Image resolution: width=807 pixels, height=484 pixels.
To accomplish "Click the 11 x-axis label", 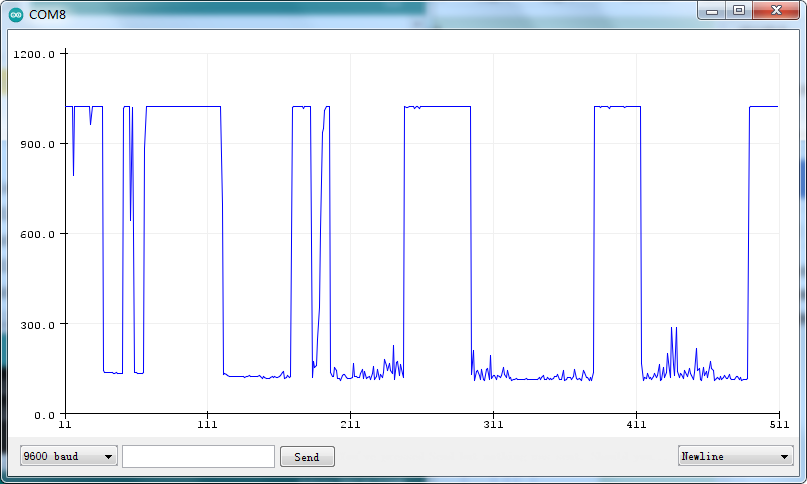I will 65,425.
